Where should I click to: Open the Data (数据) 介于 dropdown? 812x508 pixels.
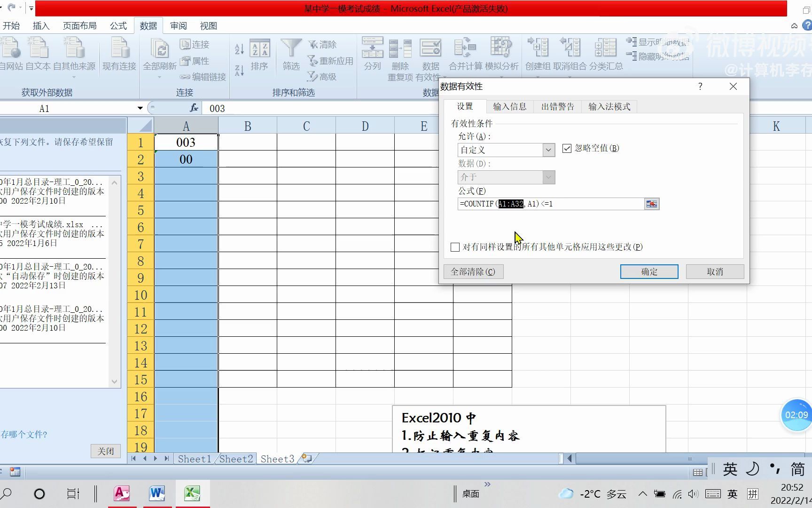pos(548,177)
